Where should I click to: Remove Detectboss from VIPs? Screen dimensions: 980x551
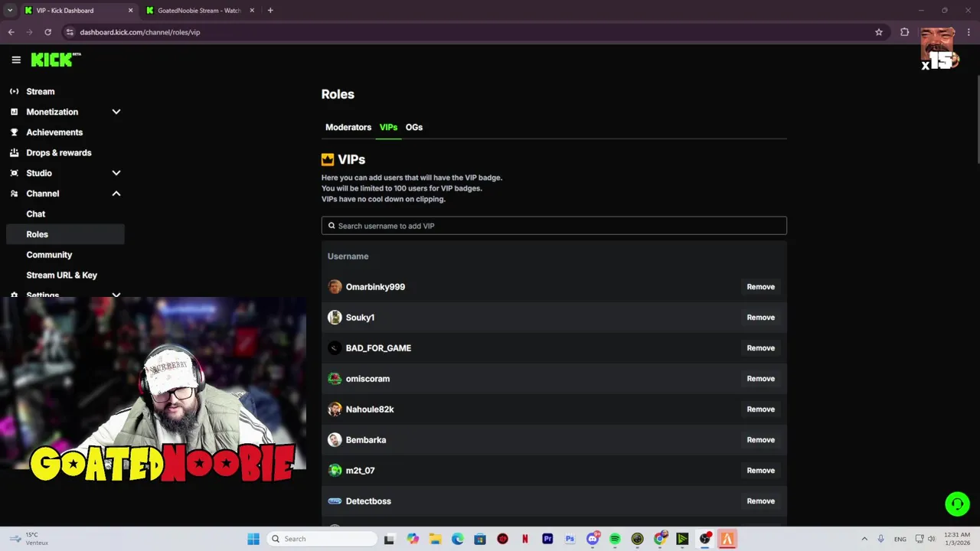pyautogui.click(x=760, y=501)
